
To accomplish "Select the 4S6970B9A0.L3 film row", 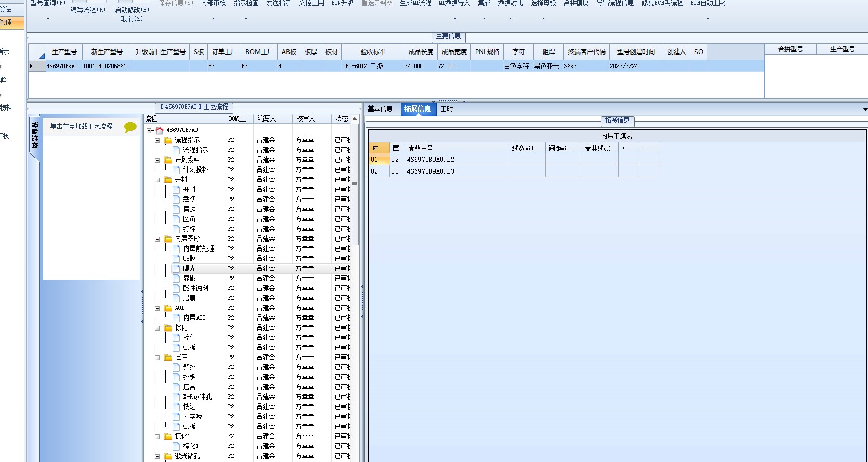I will click(514, 171).
